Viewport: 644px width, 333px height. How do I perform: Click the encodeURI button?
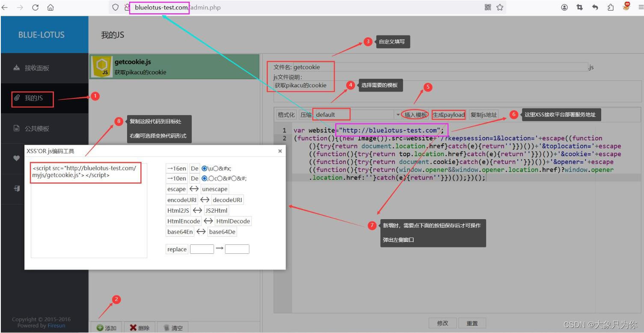tap(182, 200)
